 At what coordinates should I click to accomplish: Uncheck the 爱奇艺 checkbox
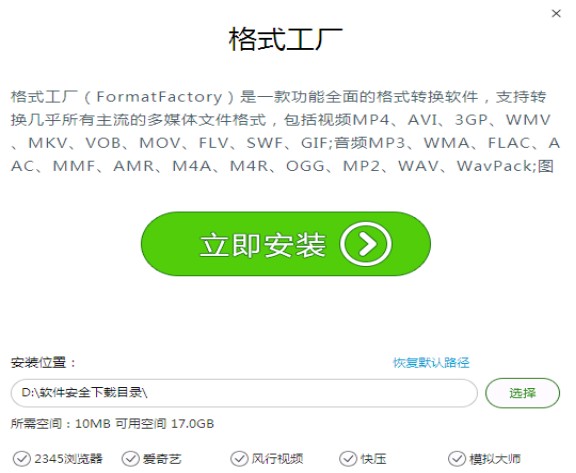130,459
